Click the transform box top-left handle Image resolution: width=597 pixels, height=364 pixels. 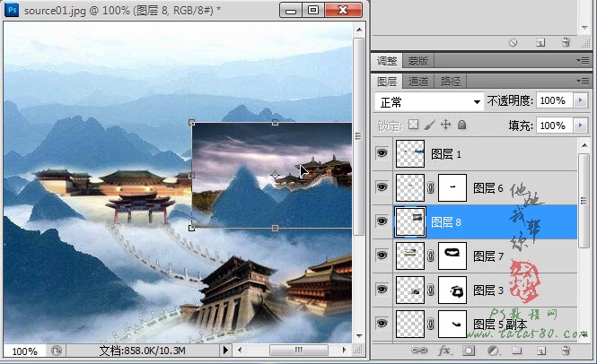click(192, 123)
